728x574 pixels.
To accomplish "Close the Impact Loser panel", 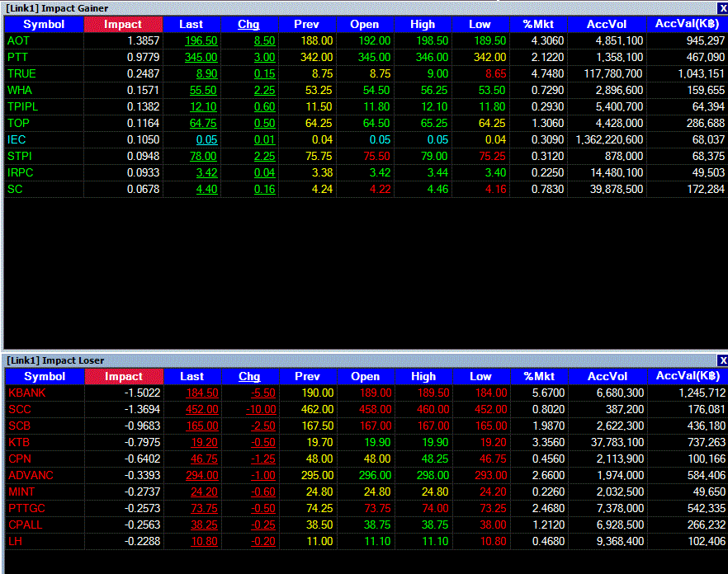I will pyautogui.click(x=722, y=360).
